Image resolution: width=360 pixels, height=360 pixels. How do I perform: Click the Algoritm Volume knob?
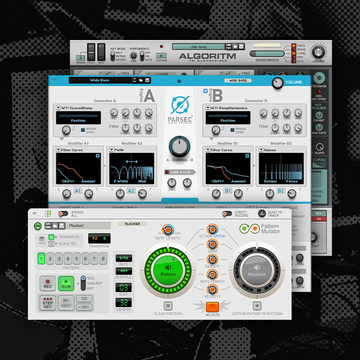tap(318, 52)
